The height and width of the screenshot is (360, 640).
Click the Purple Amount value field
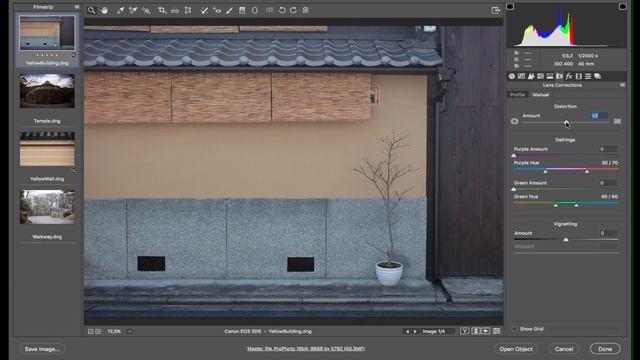(607, 149)
